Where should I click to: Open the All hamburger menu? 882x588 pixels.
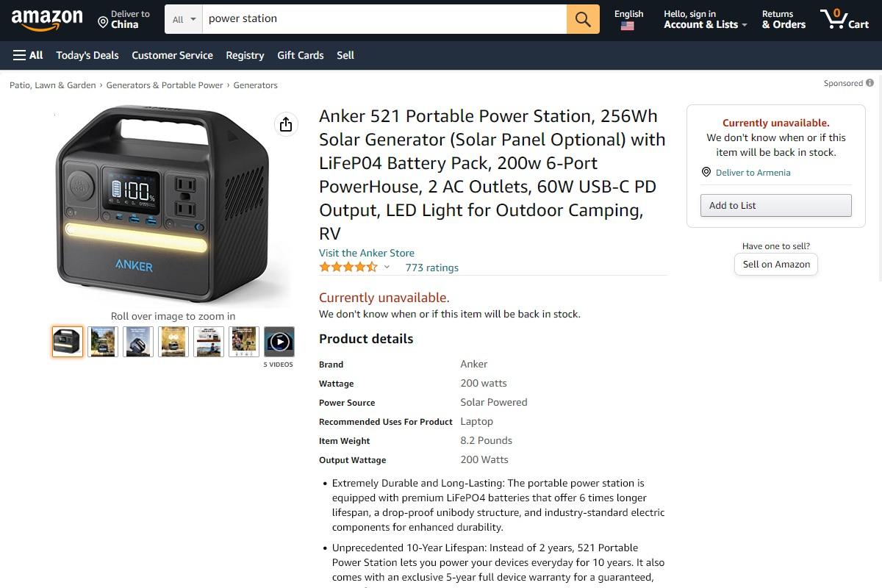(x=28, y=55)
